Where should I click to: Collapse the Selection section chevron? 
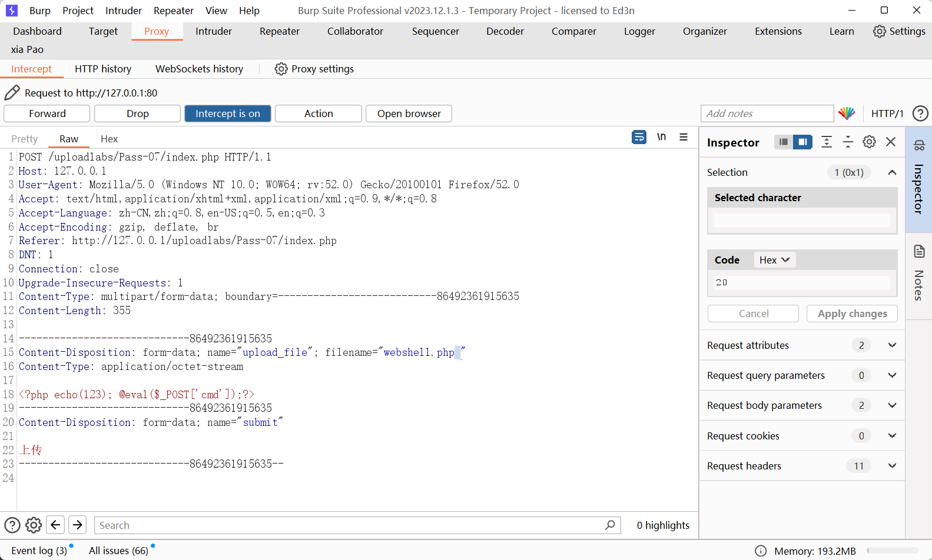[892, 172]
